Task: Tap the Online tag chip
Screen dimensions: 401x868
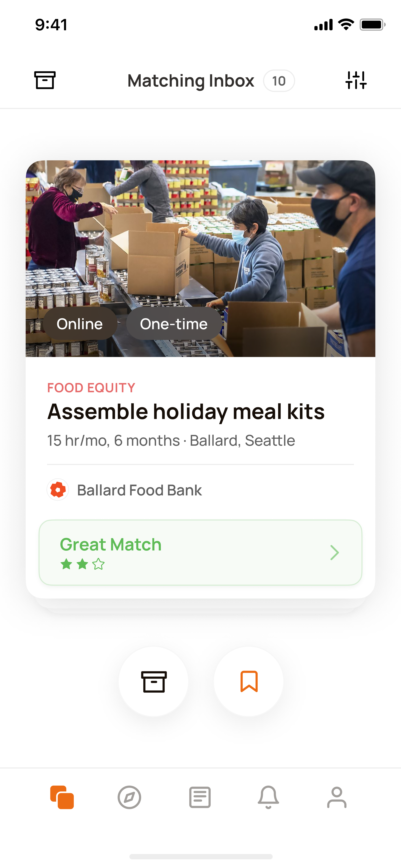Action: [80, 324]
